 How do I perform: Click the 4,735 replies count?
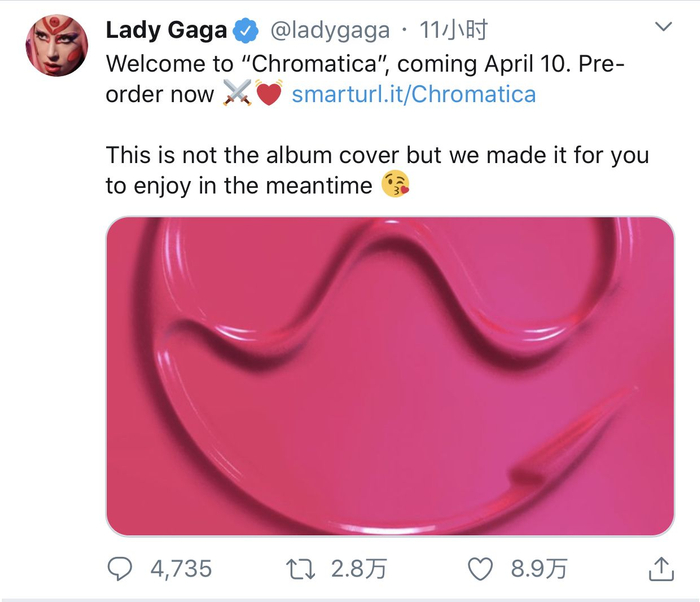pyautogui.click(x=181, y=569)
